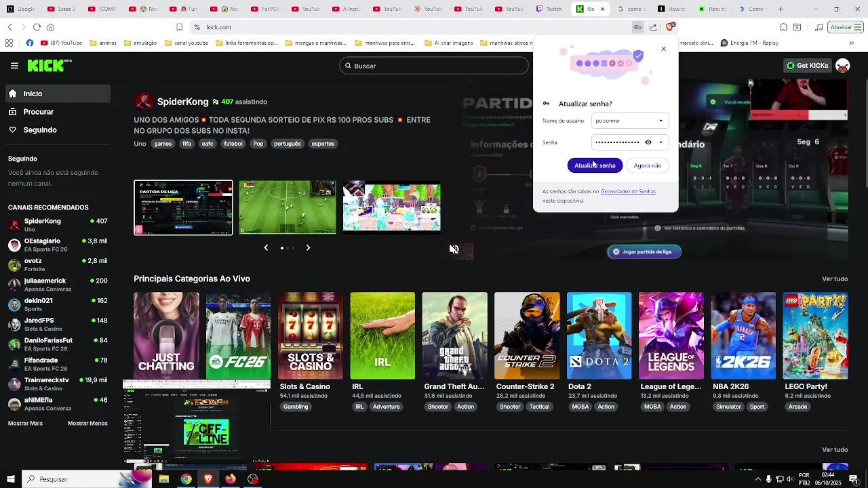Viewport: 868px width, 488px height.
Task: Show more bookmarks chevron
Action: click(x=852, y=43)
